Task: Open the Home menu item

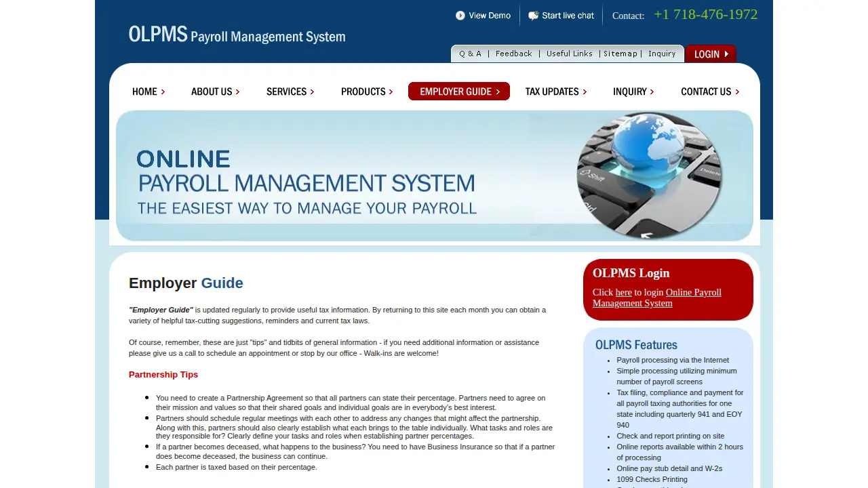Action: (x=149, y=91)
